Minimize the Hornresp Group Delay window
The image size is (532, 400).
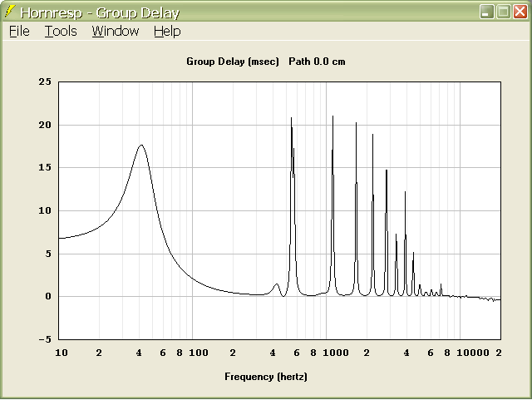(486, 12)
